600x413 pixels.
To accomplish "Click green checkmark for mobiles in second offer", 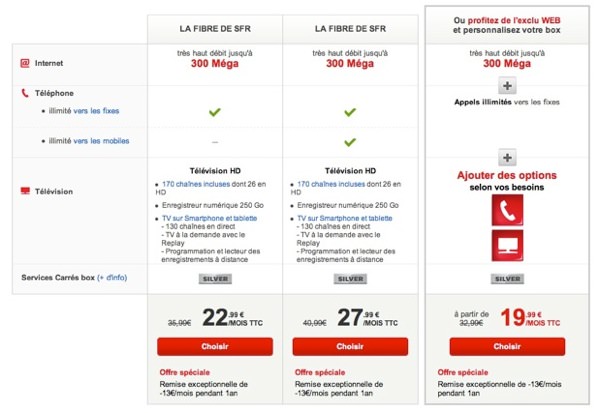I will coord(350,142).
